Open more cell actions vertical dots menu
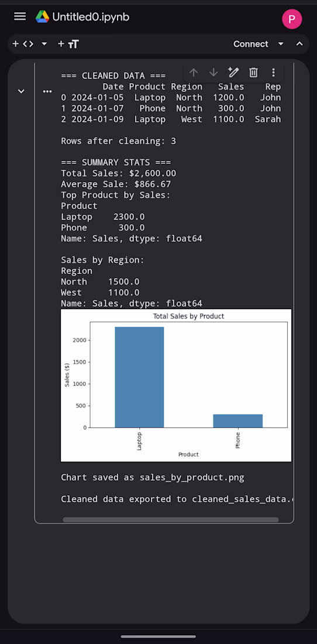This screenshot has height=644, width=317. point(274,73)
